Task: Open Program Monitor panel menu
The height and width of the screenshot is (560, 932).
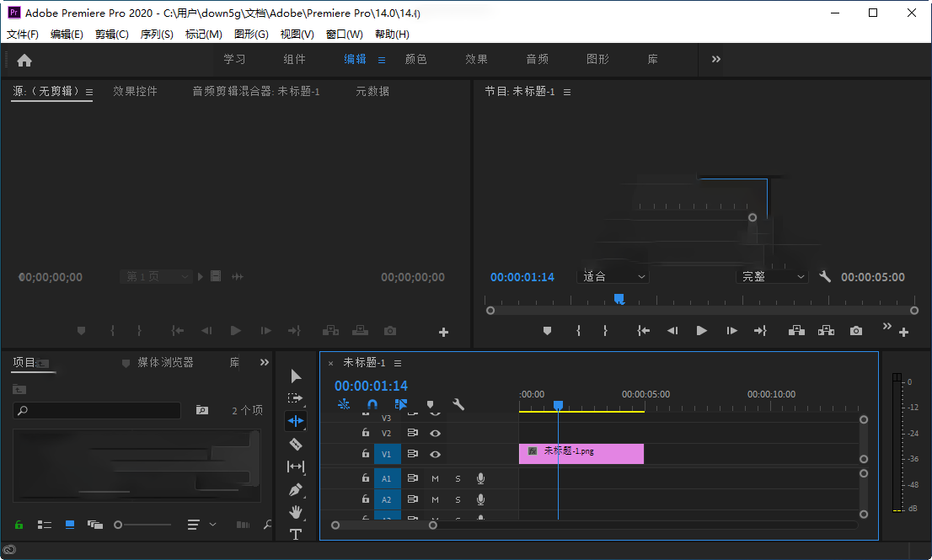Action: coord(567,92)
